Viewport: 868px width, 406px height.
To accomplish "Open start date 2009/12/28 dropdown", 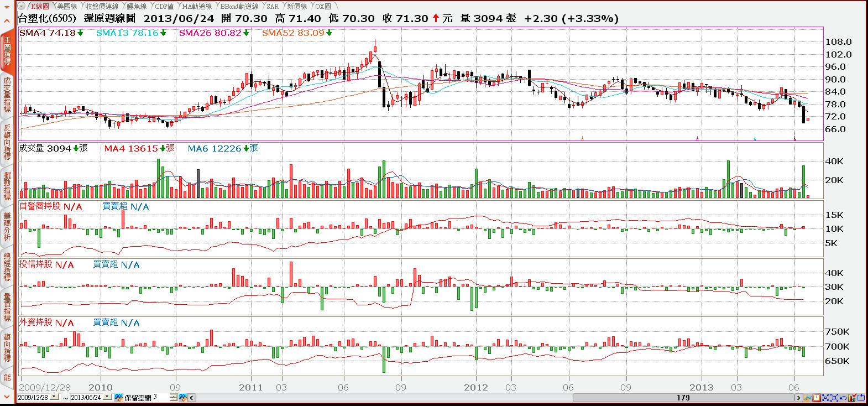I will click(x=54, y=397).
